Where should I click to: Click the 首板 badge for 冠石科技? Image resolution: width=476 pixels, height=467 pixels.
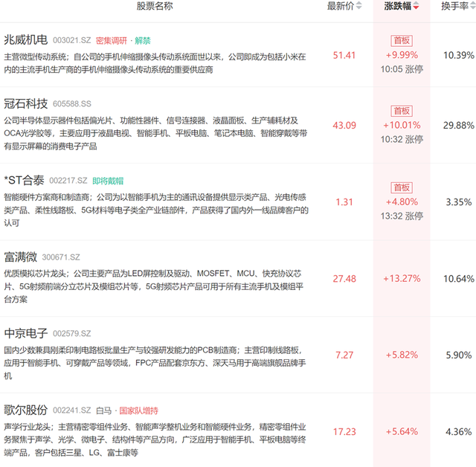point(402,111)
